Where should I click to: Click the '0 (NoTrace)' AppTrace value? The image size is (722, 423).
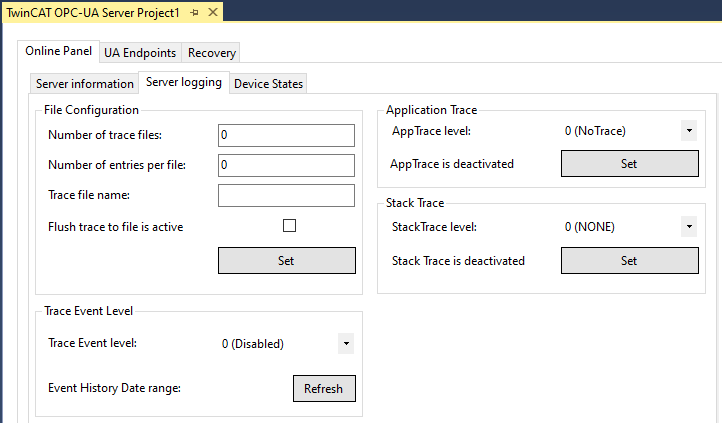coord(595,131)
